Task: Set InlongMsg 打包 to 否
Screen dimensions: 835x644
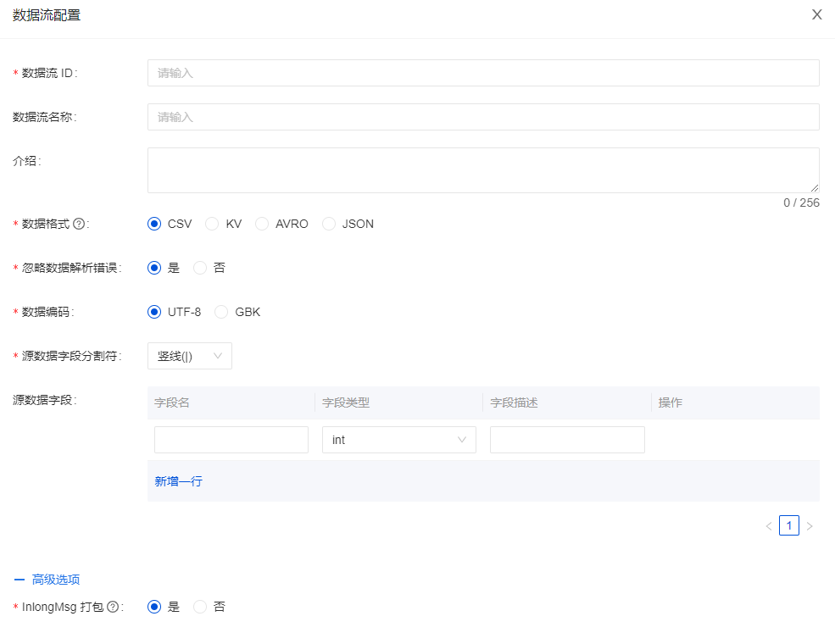Action: (x=201, y=607)
